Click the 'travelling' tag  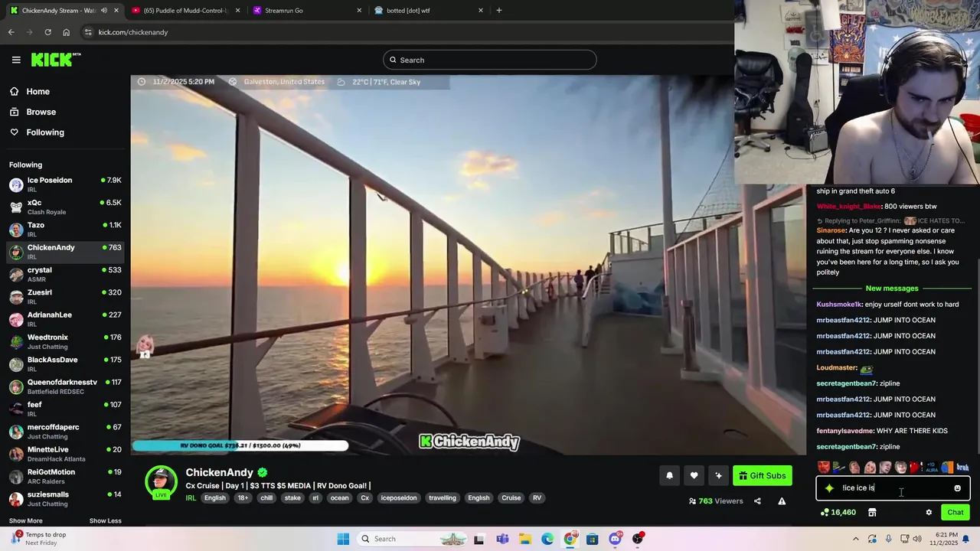coord(442,498)
